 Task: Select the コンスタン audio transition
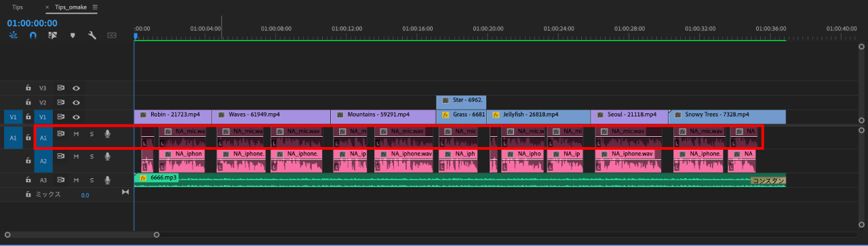[x=768, y=180]
